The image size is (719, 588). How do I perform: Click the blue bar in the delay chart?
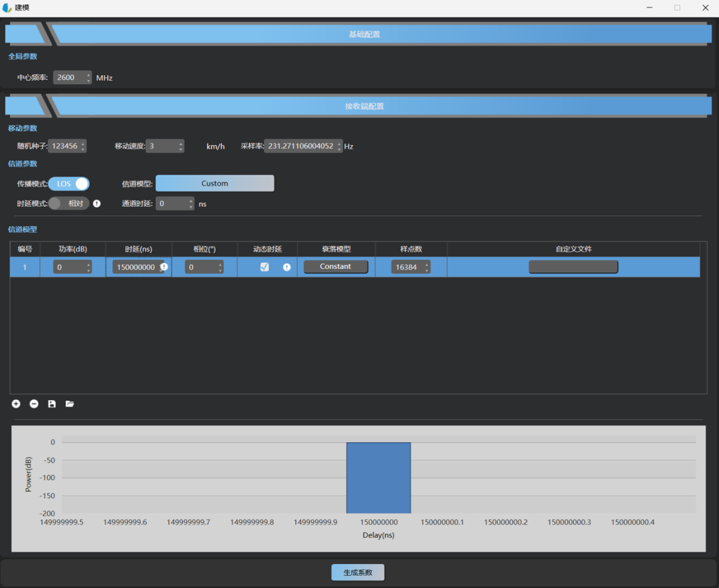[x=379, y=477]
